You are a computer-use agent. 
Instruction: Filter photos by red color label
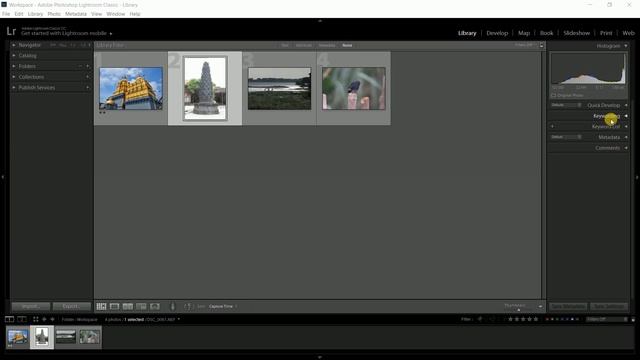pos(547,319)
